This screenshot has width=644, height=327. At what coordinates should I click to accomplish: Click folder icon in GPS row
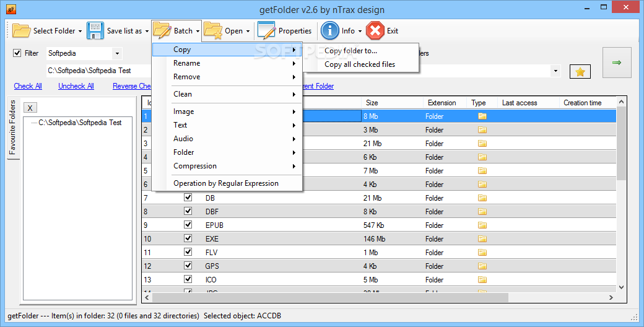coord(482,266)
